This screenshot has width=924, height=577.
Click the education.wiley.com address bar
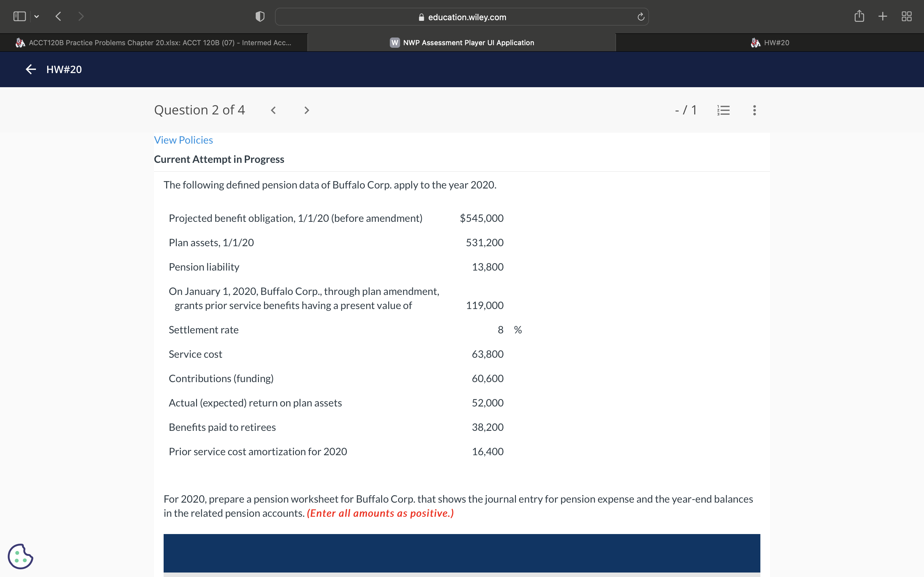click(461, 17)
